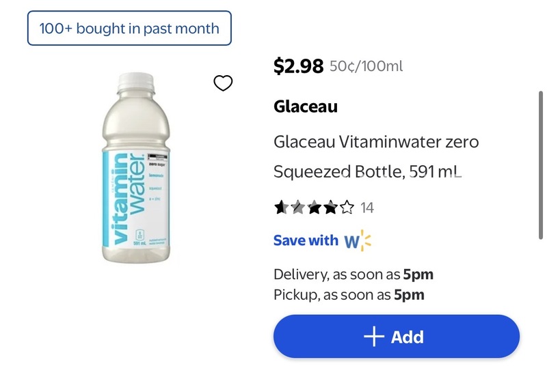This screenshot has width=547, height=392.
Task: Open the Glaceau brand name link
Action: tap(306, 107)
